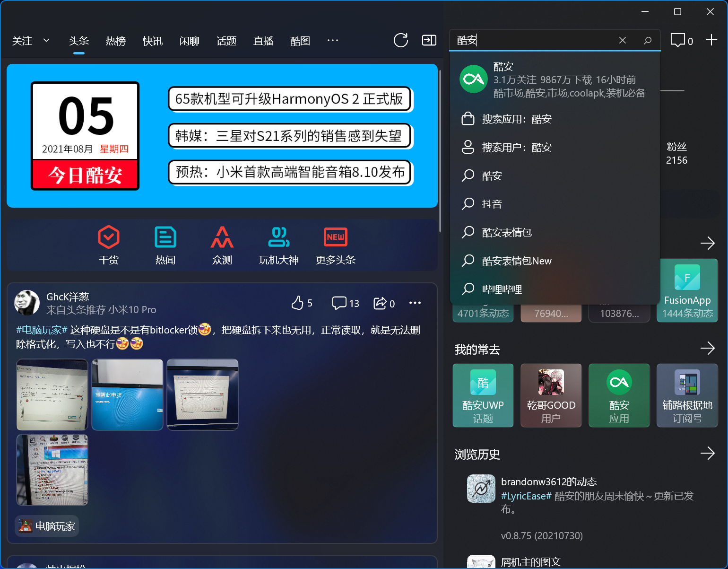Viewport: 728px width, 569px height.
Task: Open the 酷安 应用 card
Action: (619, 395)
